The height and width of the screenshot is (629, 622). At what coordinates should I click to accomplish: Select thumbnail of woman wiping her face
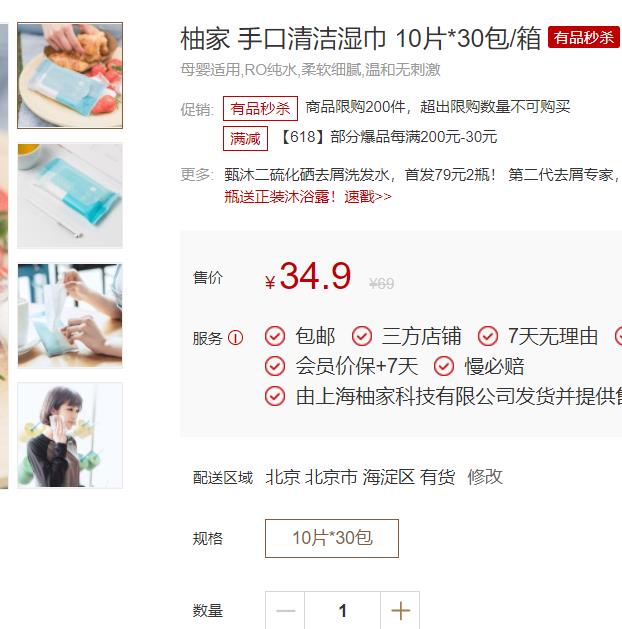pyautogui.click(x=70, y=436)
